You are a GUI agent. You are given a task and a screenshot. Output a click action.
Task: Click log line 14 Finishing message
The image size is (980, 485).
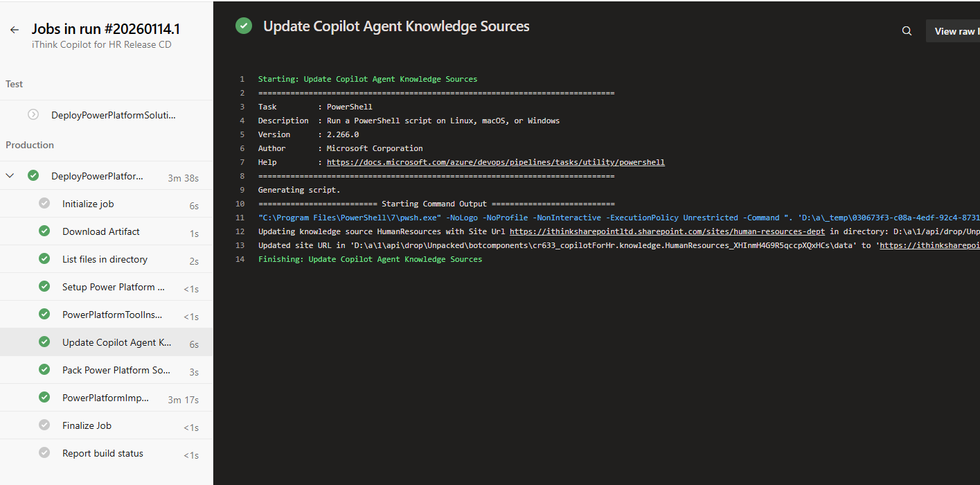pos(370,259)
